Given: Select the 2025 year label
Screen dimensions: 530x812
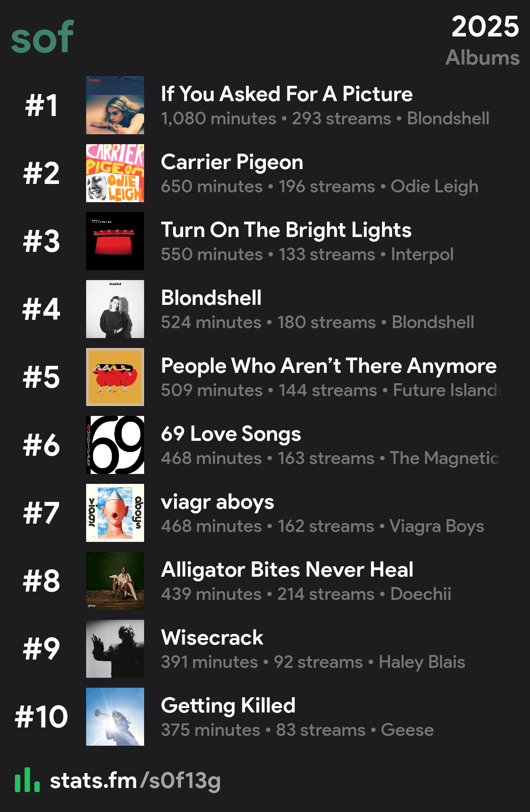Looking at the screenshot, I should tap(485, 27).
